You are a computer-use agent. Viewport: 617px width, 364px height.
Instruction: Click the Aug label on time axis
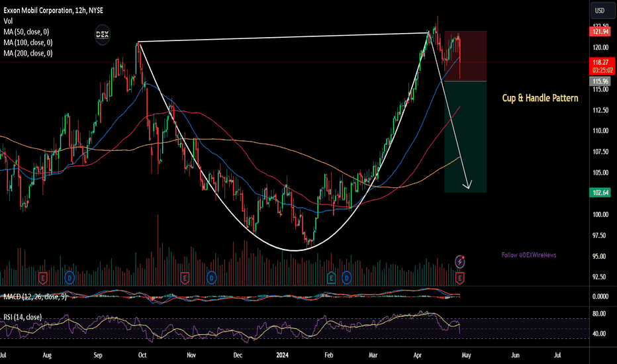pyautogui.click(x=47, y=355)
